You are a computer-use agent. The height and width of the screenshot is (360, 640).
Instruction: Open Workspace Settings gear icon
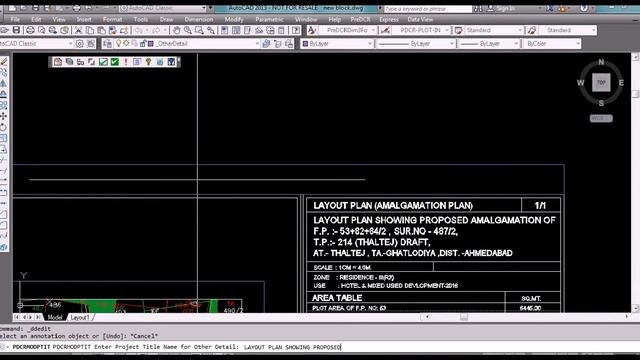click(80, 44)
